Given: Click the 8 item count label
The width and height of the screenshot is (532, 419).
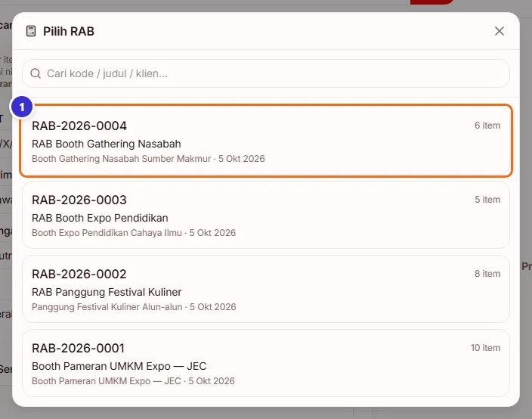Looking at the screenshot, I should click(x=487, y=273).
